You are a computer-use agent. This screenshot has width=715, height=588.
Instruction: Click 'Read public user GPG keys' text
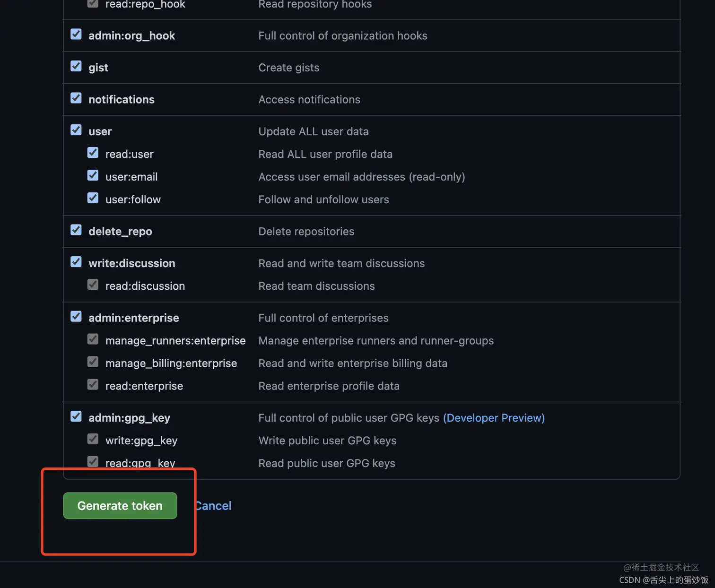(327, 463)
